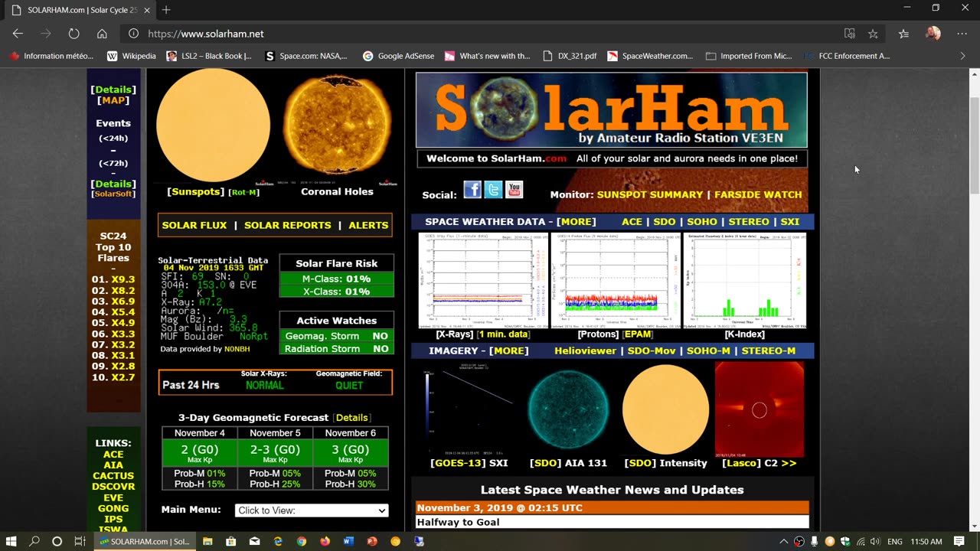This screenshot has height=551, width=980.
Task: Open the MAP link under Details
Action: pyautogui.click(x=113, y=100)
